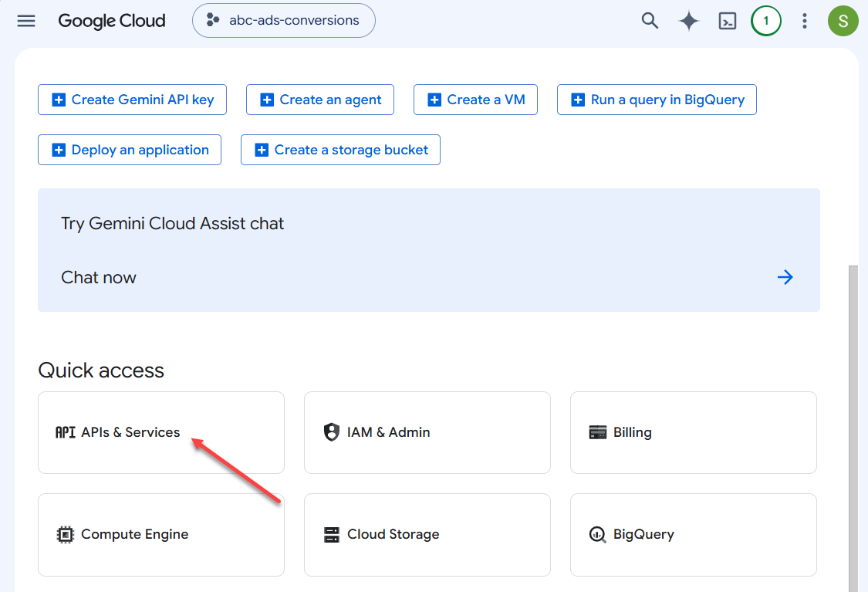Click plus icon on Deploy an application
Screen dimensions: 868x592
(x=59, y=150)
